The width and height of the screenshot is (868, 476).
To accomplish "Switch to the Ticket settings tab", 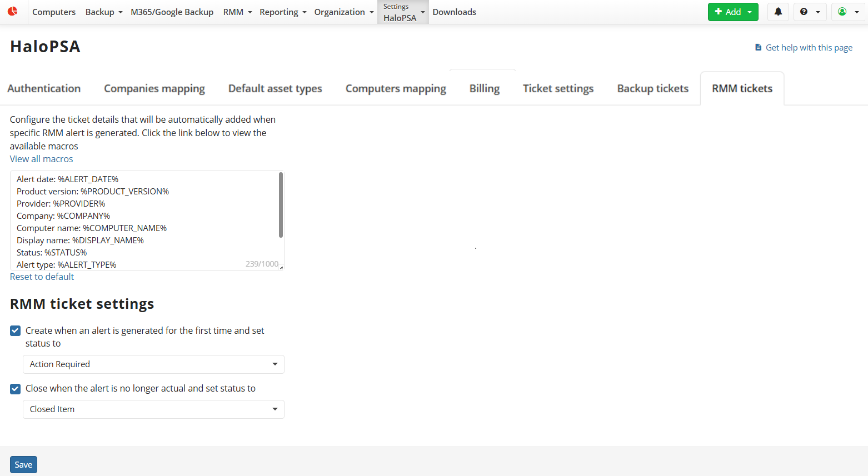I will (558, 88).
